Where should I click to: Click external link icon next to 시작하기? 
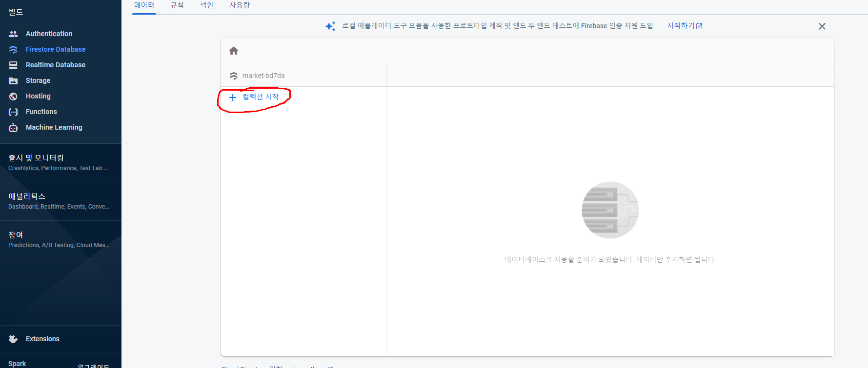tap(699, 26)
